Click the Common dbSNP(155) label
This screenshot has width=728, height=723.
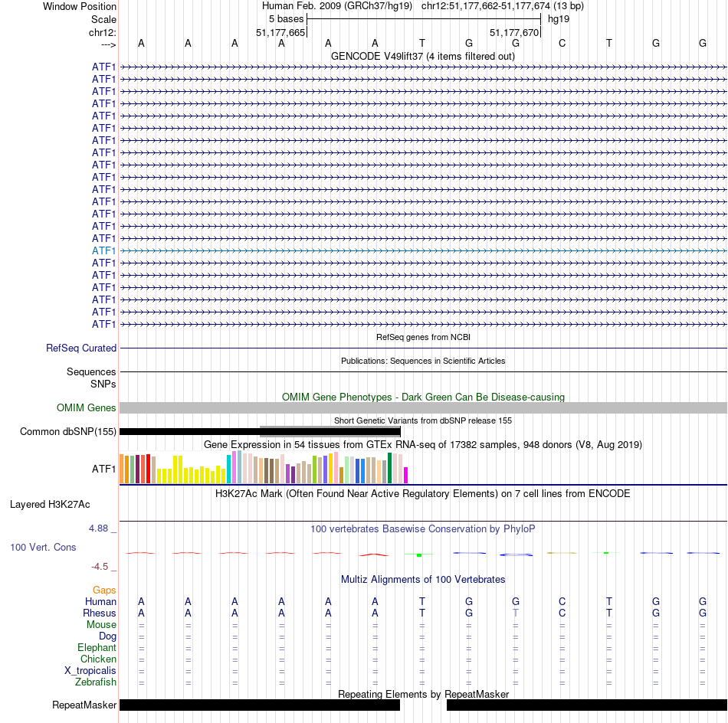tap(67, 431)
